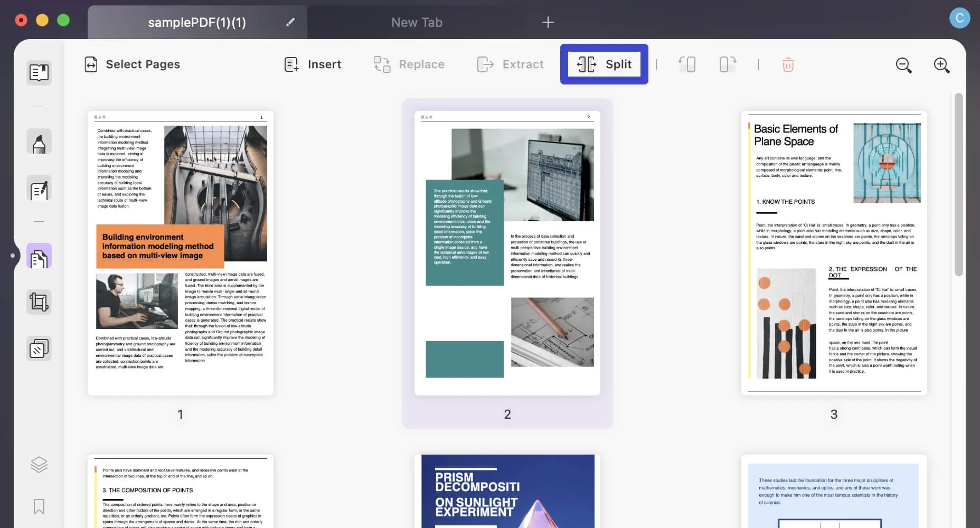
Task: Select page 2 thumbnail
Action: [x=507, y=253]
